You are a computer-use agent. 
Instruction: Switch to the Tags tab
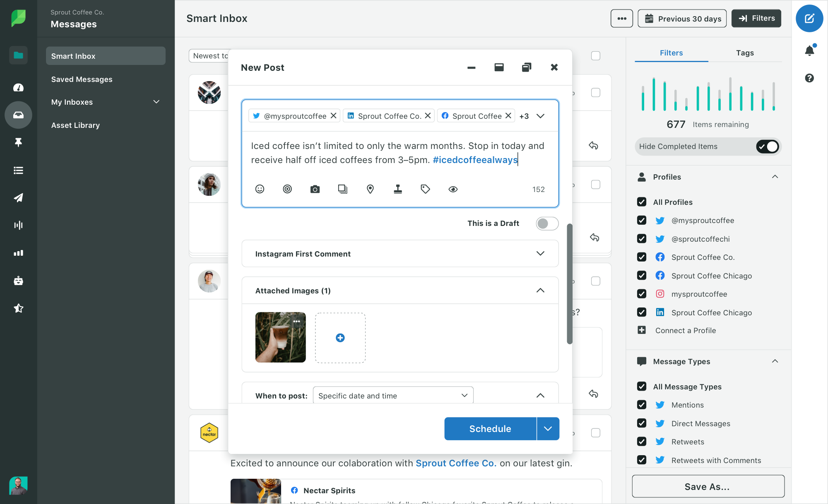745,53
